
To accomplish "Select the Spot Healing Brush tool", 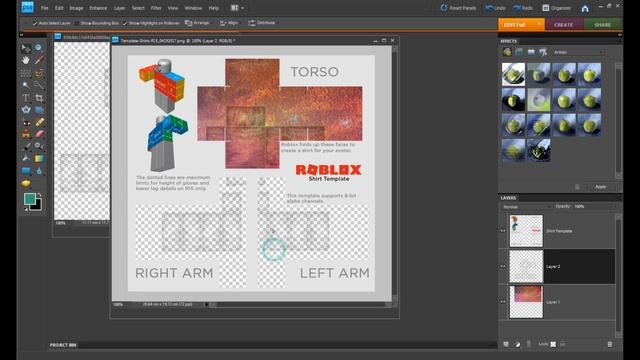I will 39,122.
